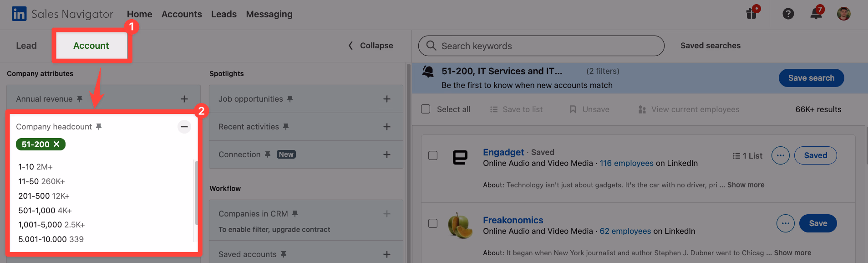868x263 pixels.
Task: Open Messaging in top navigation
Action: coord(269,14)
